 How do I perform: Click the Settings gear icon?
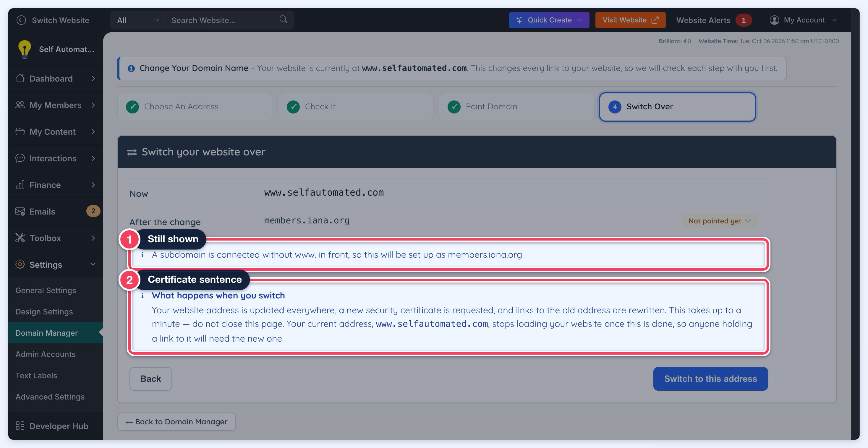point(20,264)
